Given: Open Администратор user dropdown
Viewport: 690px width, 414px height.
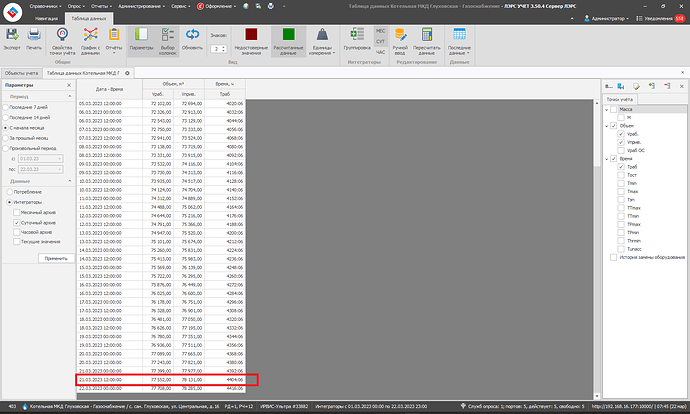Looking at the screenshot, I should pyautogui.click(x=606, y=18).
